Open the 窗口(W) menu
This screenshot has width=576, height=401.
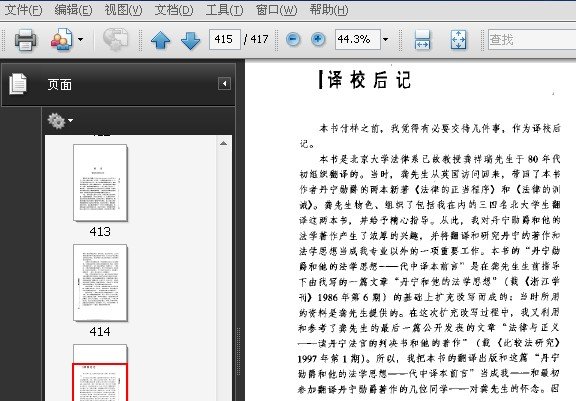click(276, 10)
